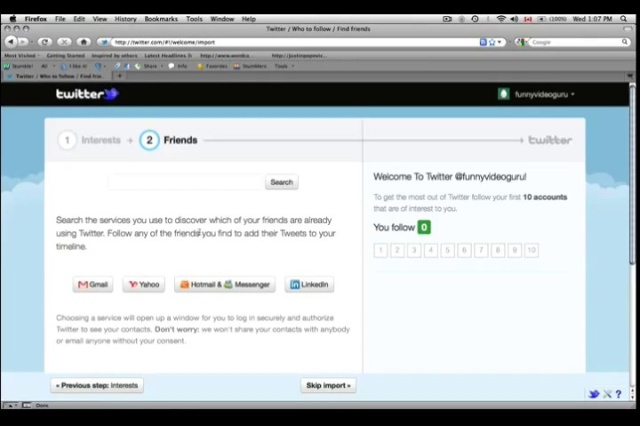Image resolution: width=640 pixels, height=426 pixels.
Task: Go to step 1 Interests in wizard
Action: (89, 140)
